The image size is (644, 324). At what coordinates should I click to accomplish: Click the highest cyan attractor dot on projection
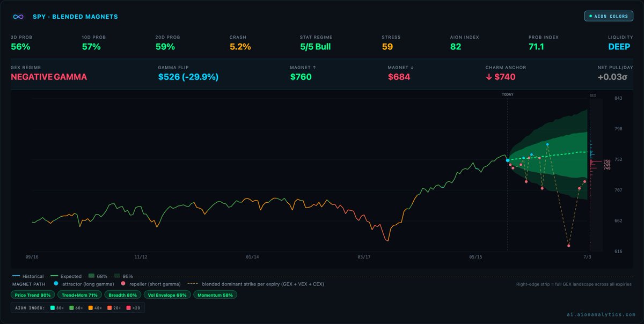(x=547, y=145)
